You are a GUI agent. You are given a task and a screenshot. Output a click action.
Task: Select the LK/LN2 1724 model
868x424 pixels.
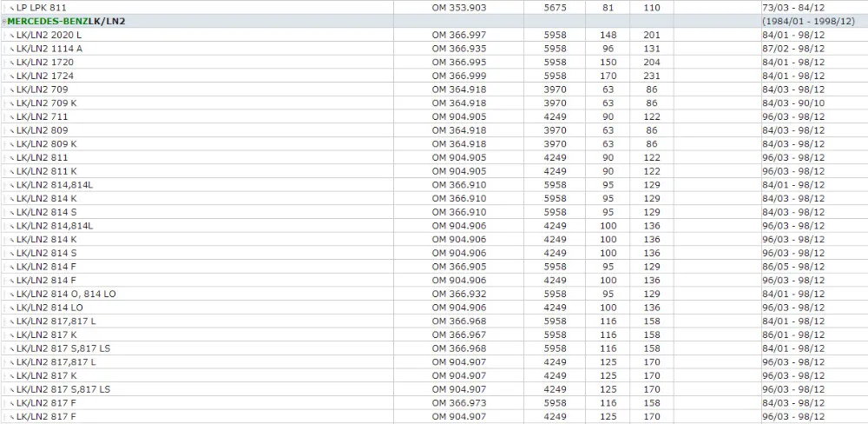[x=45, y=76]
